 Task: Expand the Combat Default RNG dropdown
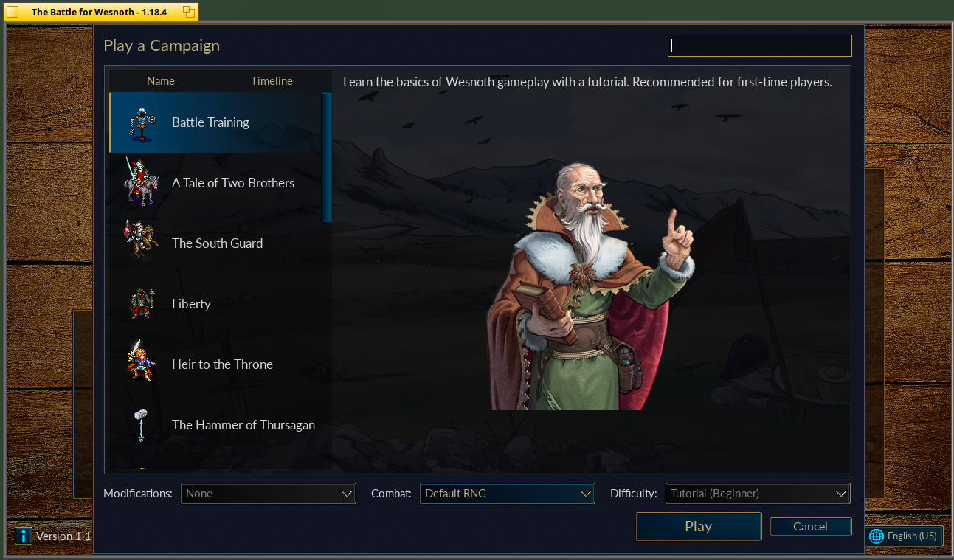(x=508, y=494)
